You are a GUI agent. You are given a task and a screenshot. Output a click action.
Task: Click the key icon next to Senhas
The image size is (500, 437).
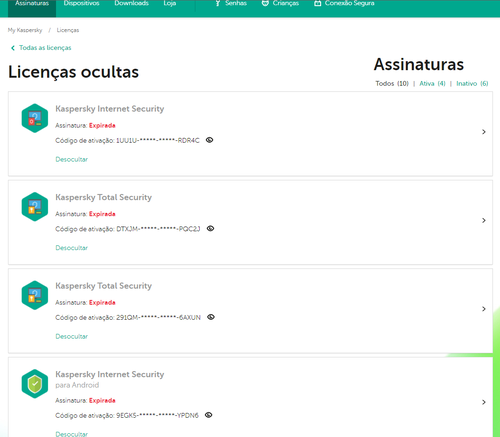coord(218,3)
